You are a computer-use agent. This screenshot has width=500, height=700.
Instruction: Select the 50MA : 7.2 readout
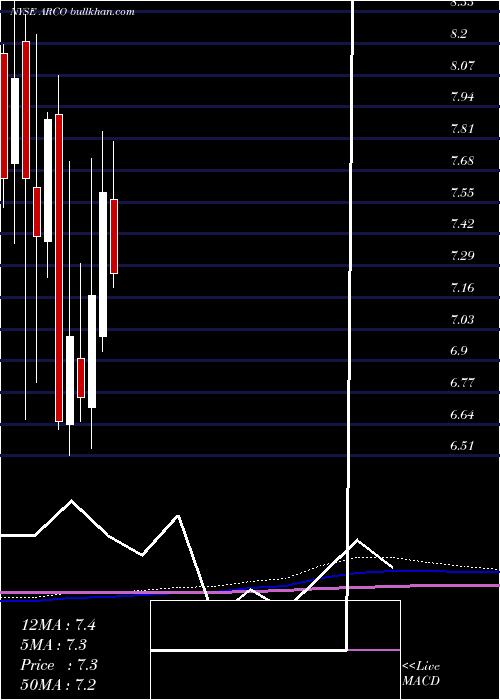click(58, 685)
